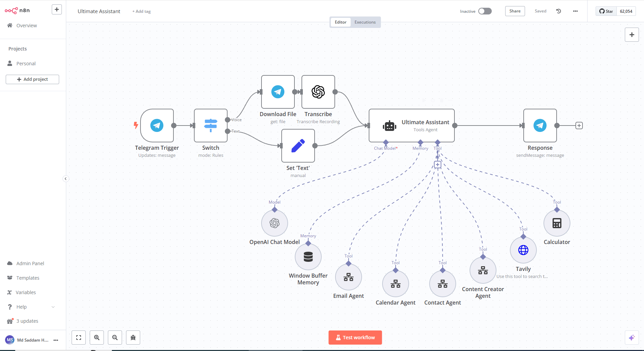Screen dimensions: 644x351
Task: Add node after Response output
Action: coord(579,126)
